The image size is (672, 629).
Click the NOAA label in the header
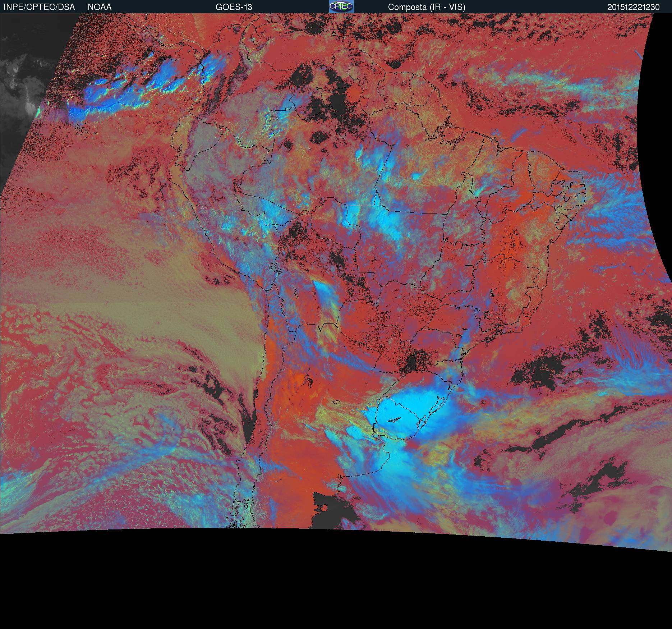[100, 7]
